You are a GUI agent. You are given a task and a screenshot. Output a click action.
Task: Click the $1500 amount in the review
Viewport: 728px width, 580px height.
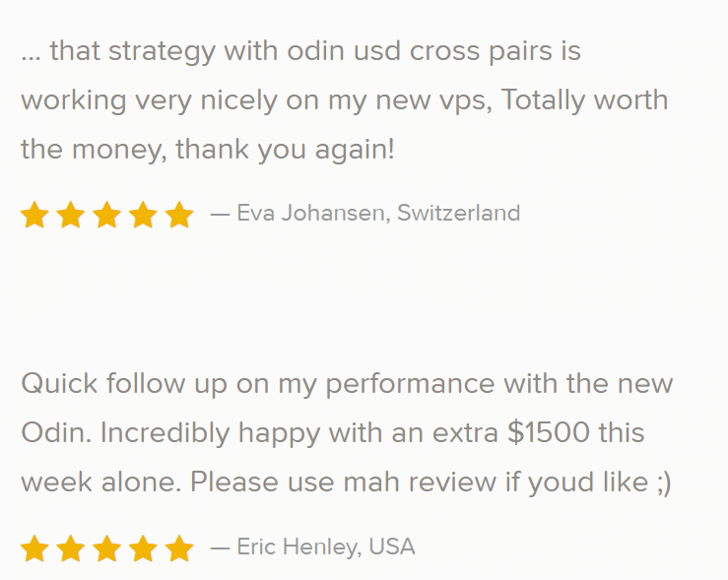(549, 432)
